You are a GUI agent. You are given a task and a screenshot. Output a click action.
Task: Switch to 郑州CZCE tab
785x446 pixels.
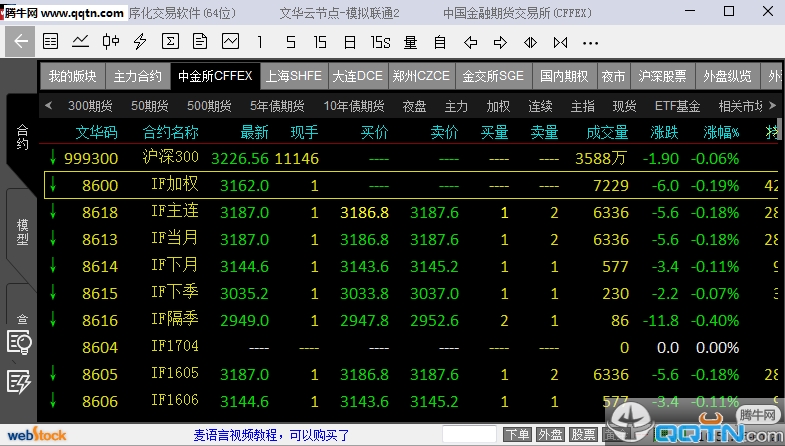[x=422, y=76]
